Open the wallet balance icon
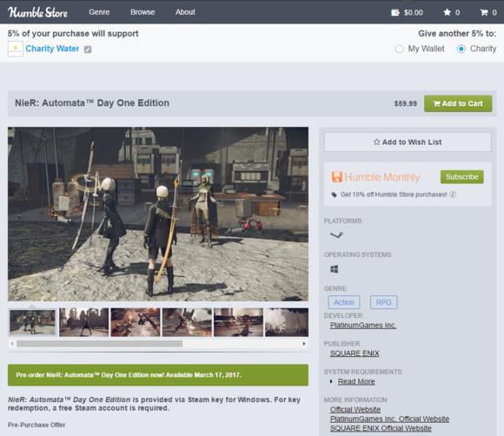The height and width of the screenshot is (436, 504). pos(395,12)
